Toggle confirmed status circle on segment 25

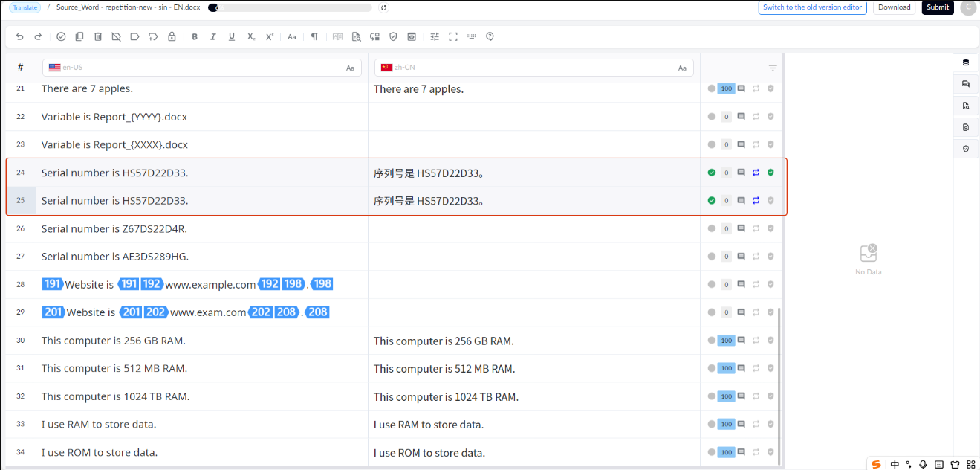(712, 201)
